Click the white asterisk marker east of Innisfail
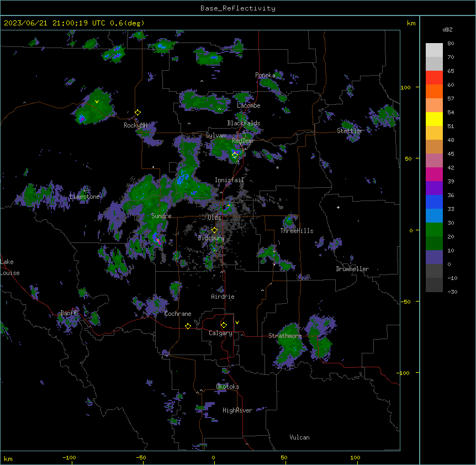This screenshot has height=465, width=476. tap(277, 167)
